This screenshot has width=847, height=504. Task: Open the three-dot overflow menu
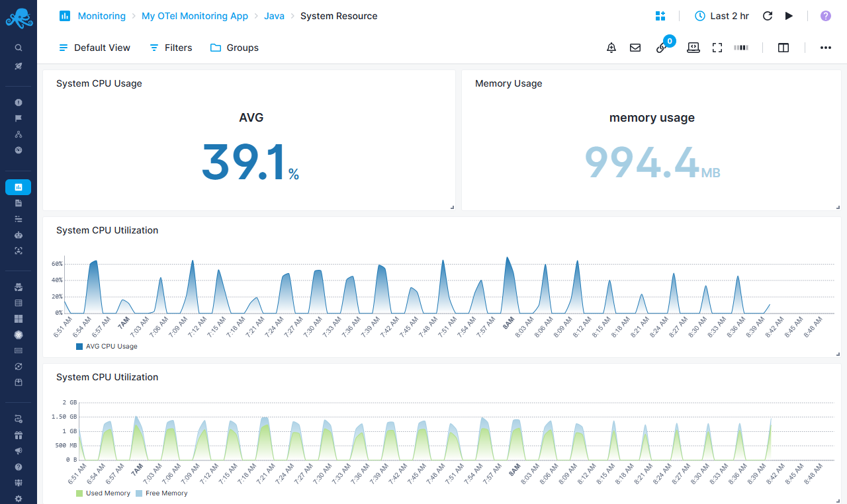[825, 47]
